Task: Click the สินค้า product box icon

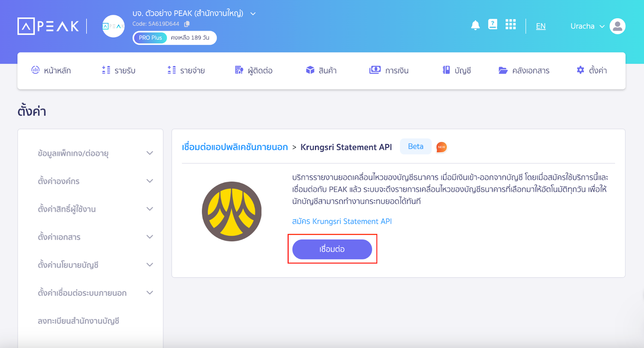Action: 310,70
